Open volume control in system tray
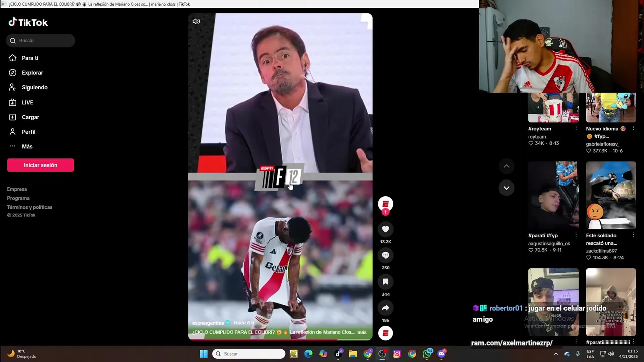644x362 pixels. pyautogui.click(x=611, y=354)
